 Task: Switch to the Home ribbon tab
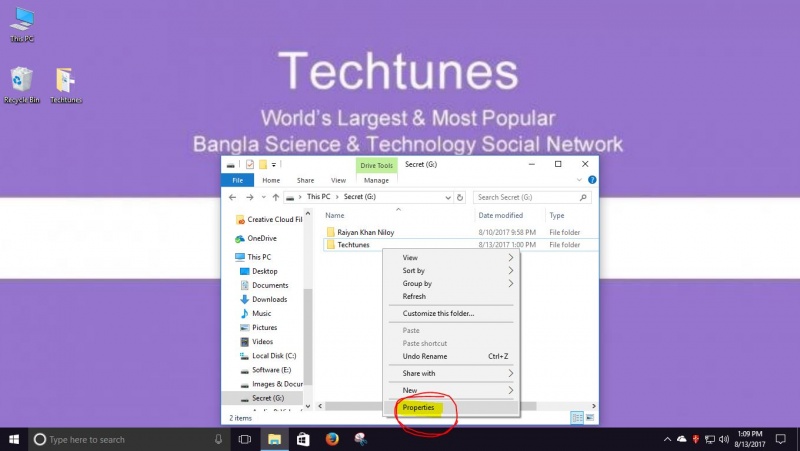[x=271, y=180]
